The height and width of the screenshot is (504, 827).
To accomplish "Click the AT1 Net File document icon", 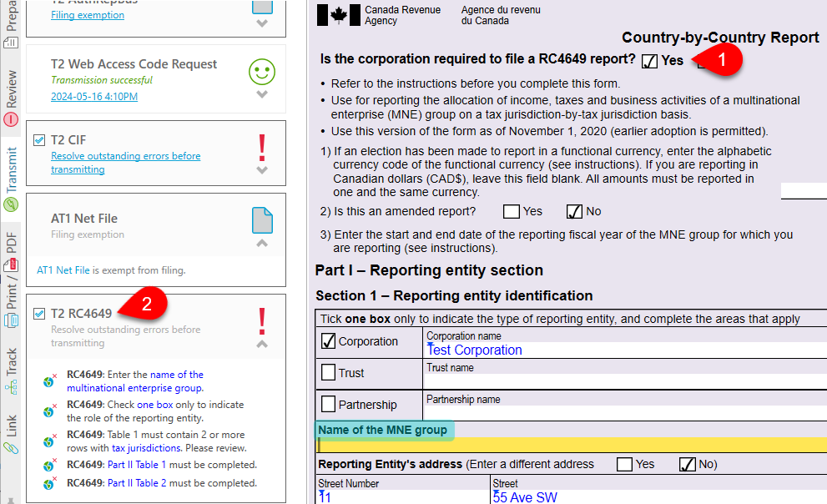I will point(262,220).
